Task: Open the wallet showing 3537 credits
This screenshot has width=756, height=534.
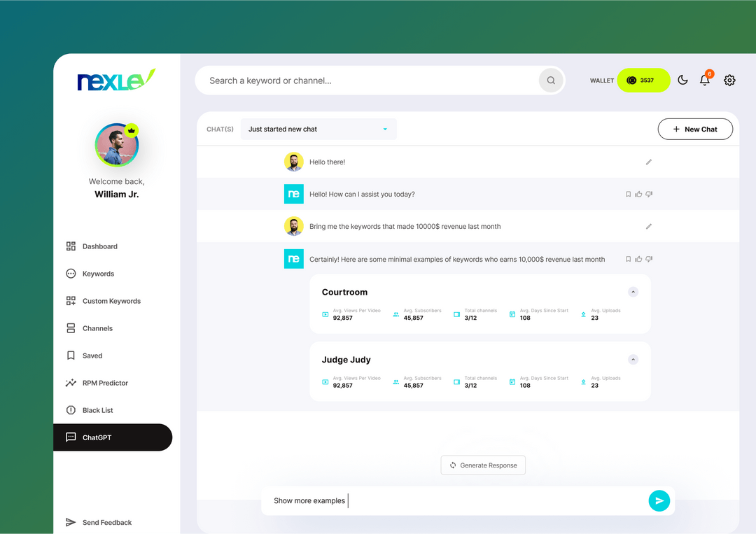Action: tap(643, 80)
